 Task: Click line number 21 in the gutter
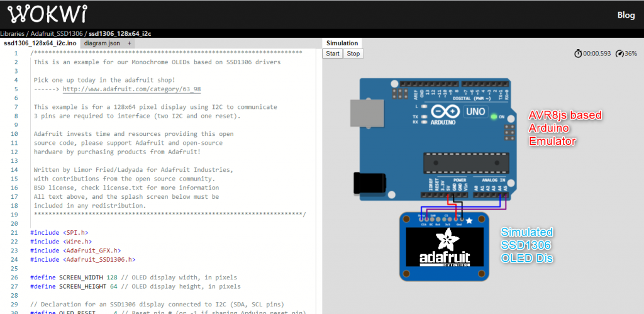[x=15, y=233]
